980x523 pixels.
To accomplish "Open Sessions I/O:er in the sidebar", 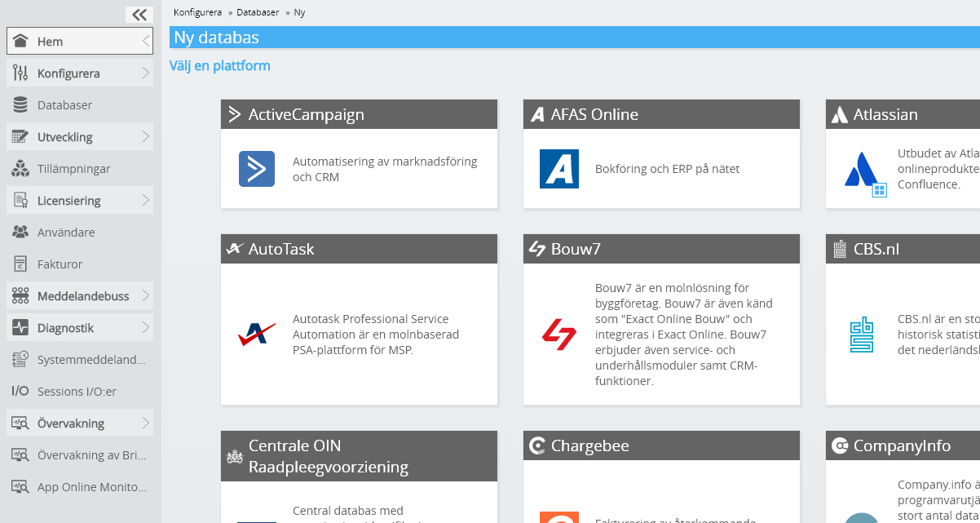I will pos(80,391).
